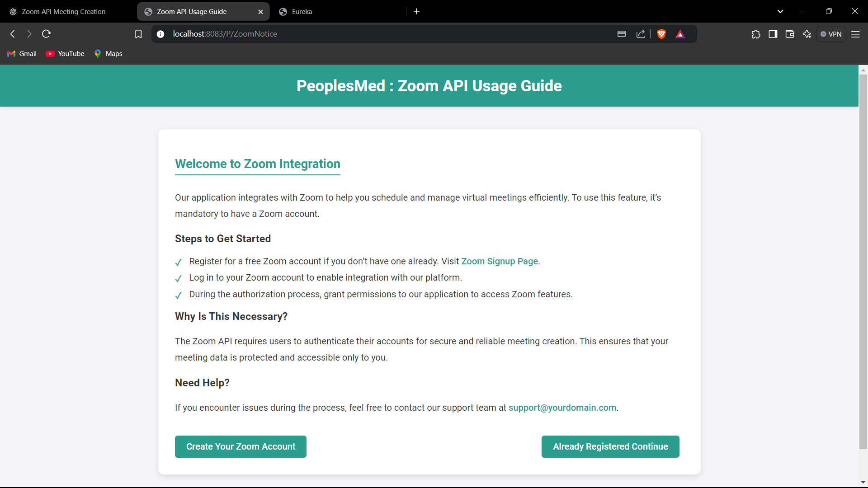Reload the page with the refresh icon
The width and height of the screenshot is (868, 488).
click(46, 34)
